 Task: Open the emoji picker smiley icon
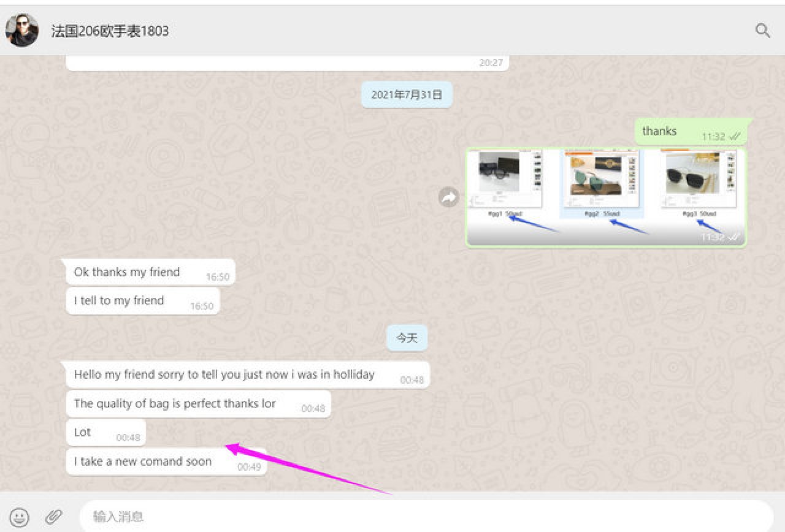click(x=20, y=517)
